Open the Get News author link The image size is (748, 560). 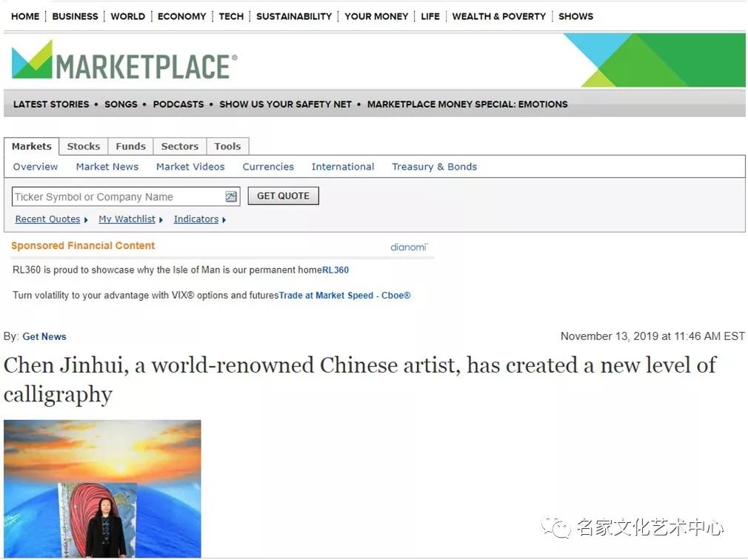coord(44,337)
